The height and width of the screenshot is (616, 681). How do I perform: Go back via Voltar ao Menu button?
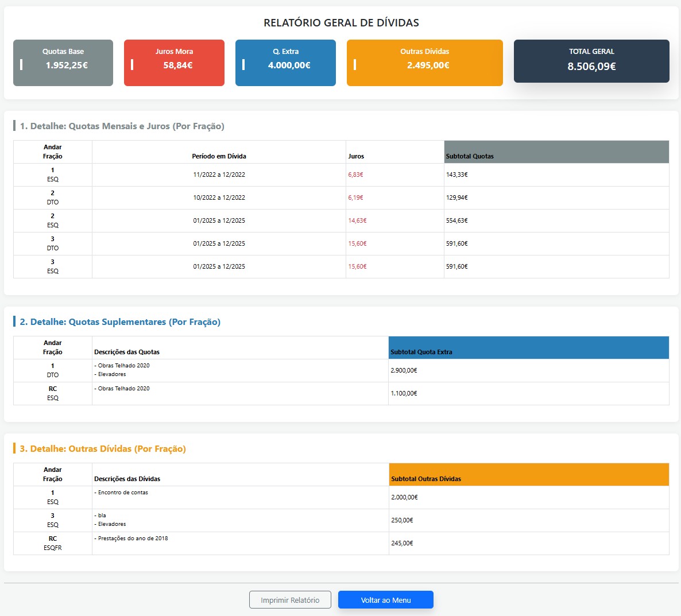point(386,600)
